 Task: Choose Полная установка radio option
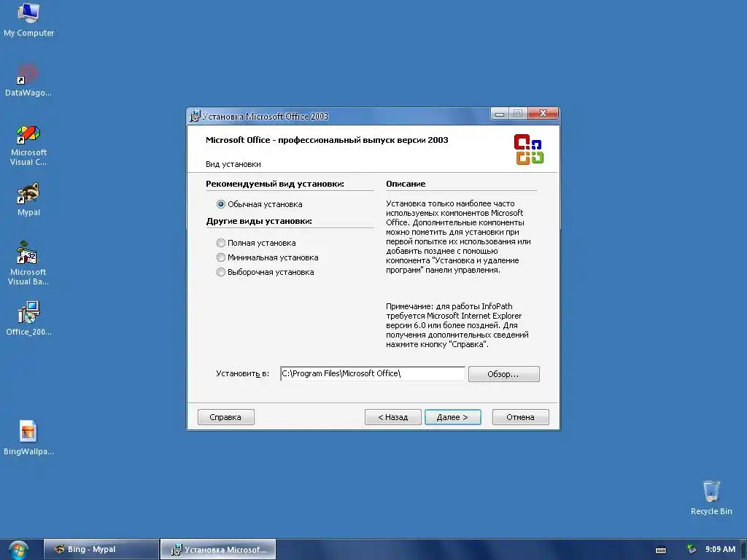click(x=256, y=243)
